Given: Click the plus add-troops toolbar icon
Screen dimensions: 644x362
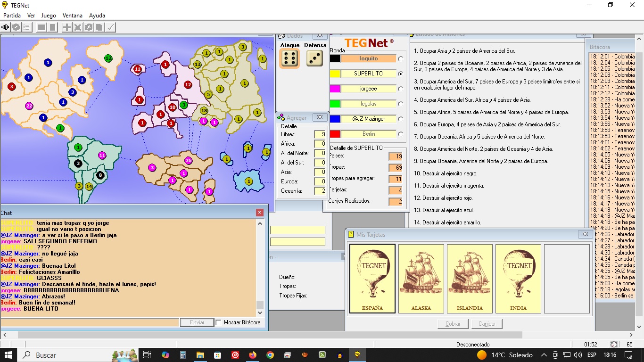Looking at the screenshot, I should (x=67, y=27).
